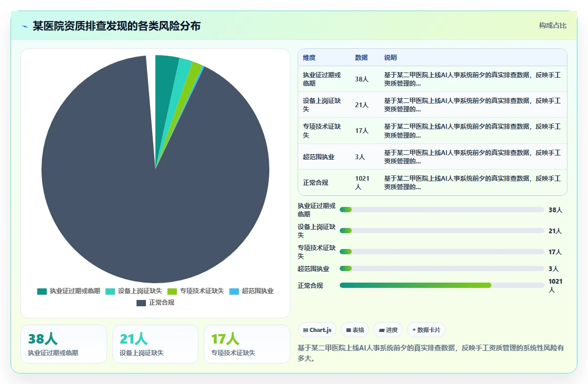Click the Chart.js tag
The image size is (588, 384).
(x=317, y=330)
